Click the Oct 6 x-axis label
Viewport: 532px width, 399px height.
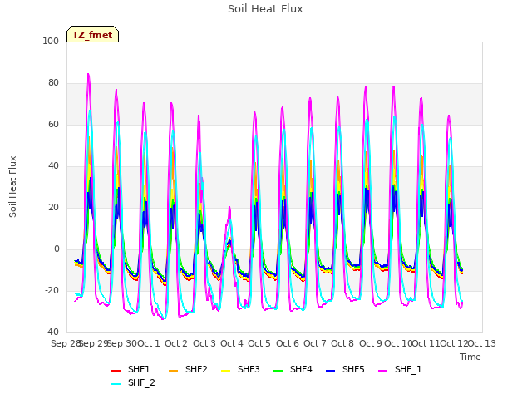(x=288, y=343)
